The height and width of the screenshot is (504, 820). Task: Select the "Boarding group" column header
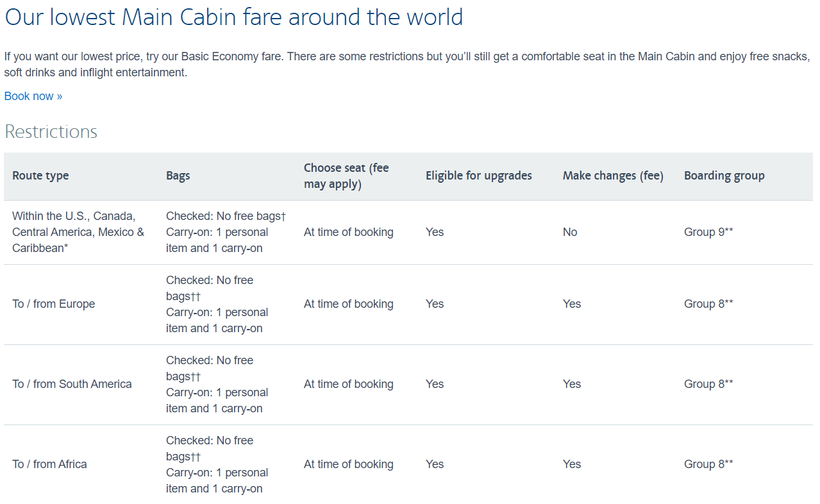click(724, 176)
